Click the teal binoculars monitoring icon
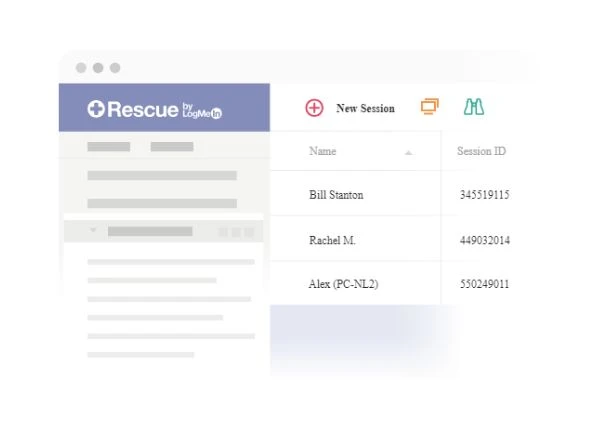600x430 pixels. pos(474,108)
